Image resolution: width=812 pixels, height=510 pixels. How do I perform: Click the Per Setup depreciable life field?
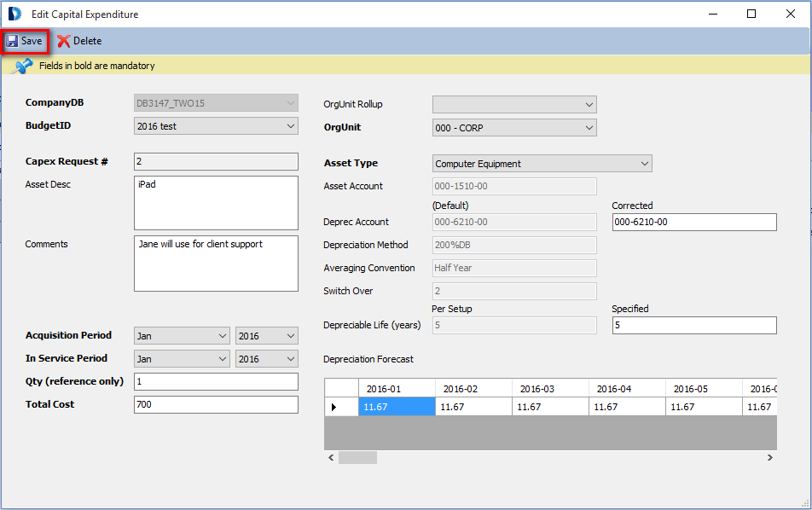click(514, 325)
